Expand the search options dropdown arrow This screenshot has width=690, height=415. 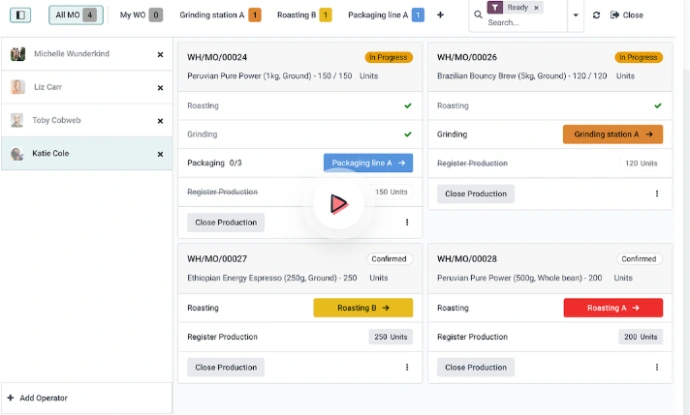(x=576, y=16)
